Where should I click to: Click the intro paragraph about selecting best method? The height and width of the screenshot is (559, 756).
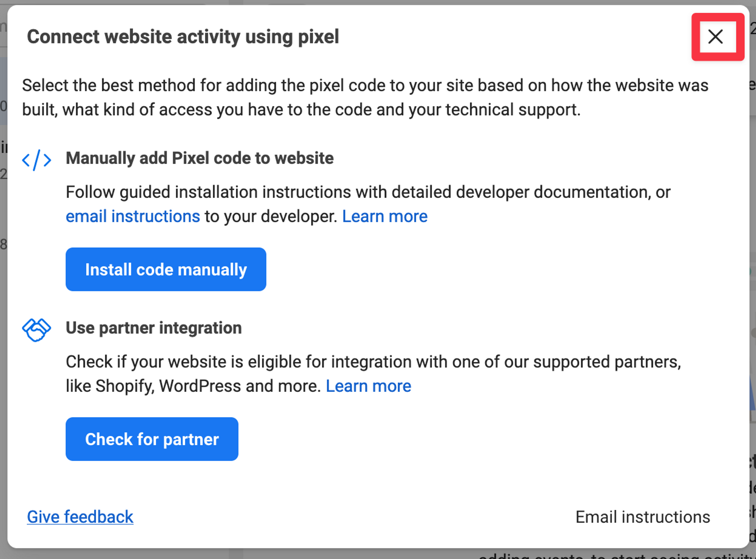coord(365,97)
